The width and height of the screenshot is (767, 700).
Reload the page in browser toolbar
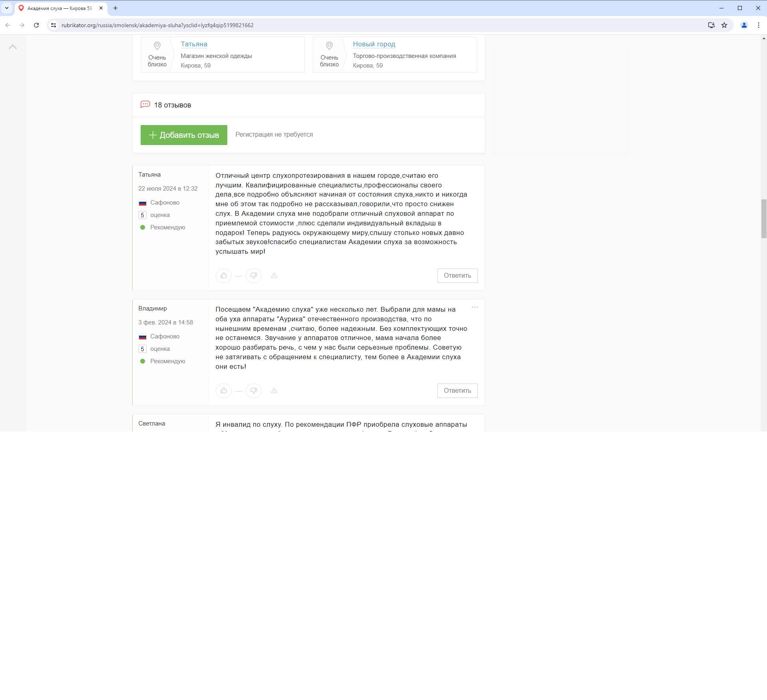[x=36, y=25]
